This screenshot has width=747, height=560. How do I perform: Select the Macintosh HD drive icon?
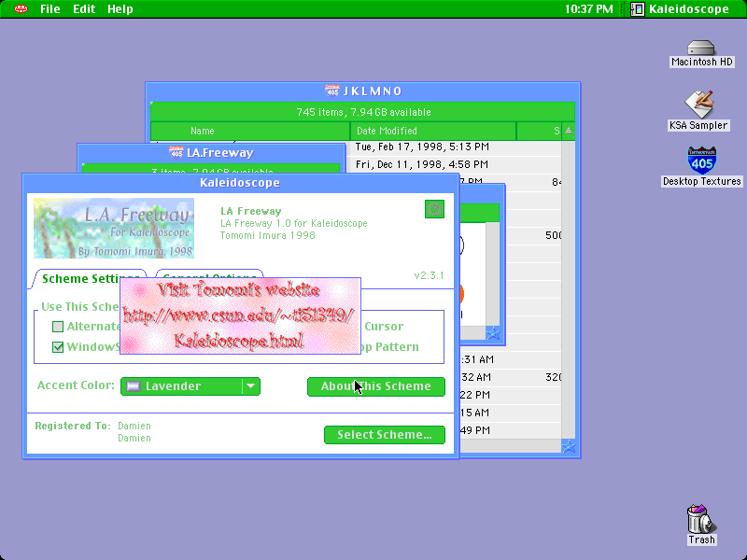coord(701,53)
